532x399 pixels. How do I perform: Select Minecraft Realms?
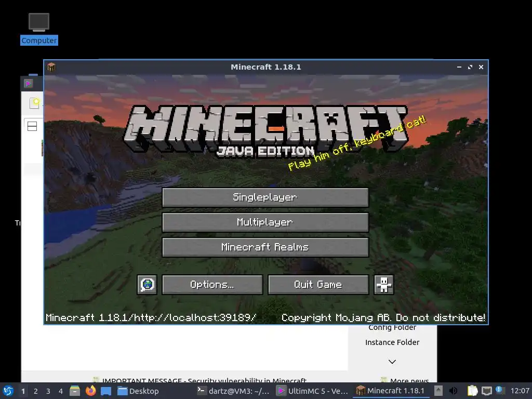[265, 247]
